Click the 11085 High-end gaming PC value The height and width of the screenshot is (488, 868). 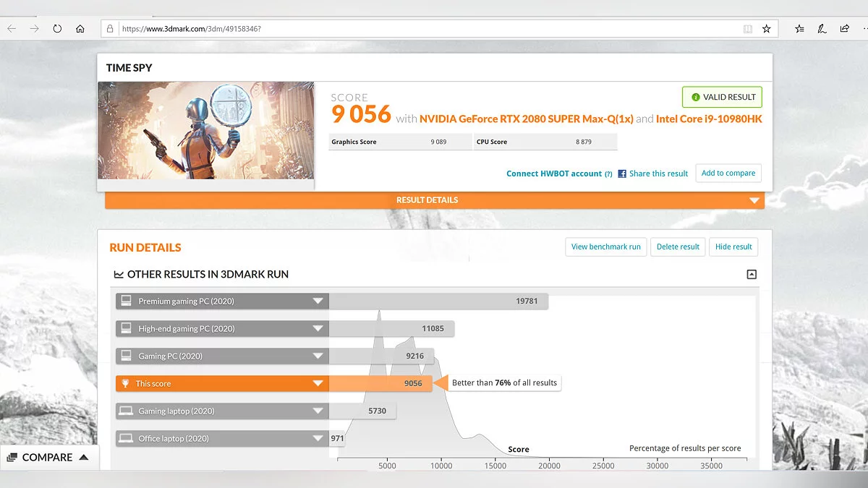433,328
